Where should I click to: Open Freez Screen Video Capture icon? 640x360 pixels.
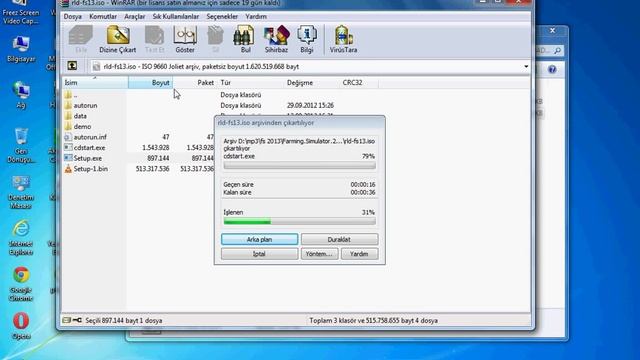tap(21, 12)
